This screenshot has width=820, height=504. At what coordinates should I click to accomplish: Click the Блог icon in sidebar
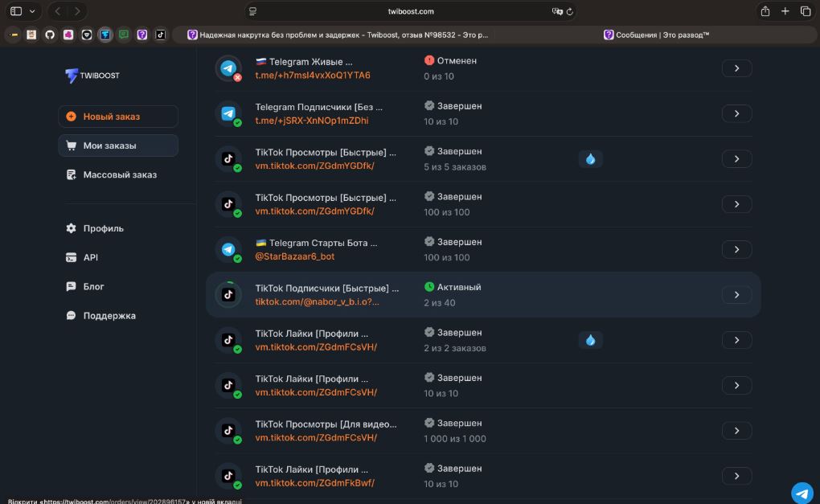pyautogui.click(x=71, y=287)
